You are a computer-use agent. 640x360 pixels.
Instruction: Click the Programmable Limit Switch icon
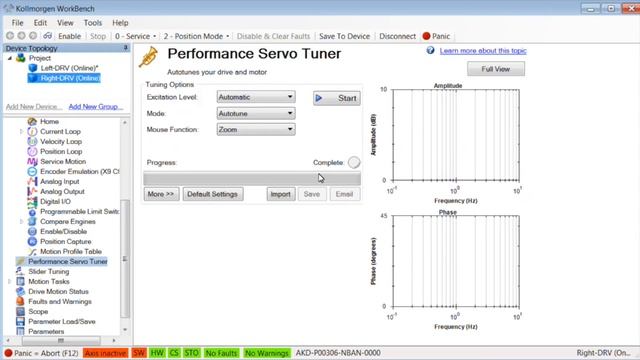(x=32, y=211)
